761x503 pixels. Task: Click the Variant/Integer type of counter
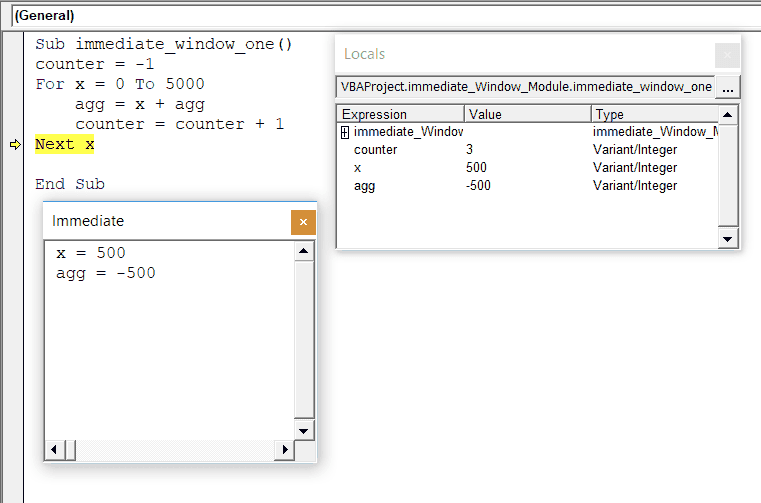tap(635, 150)
